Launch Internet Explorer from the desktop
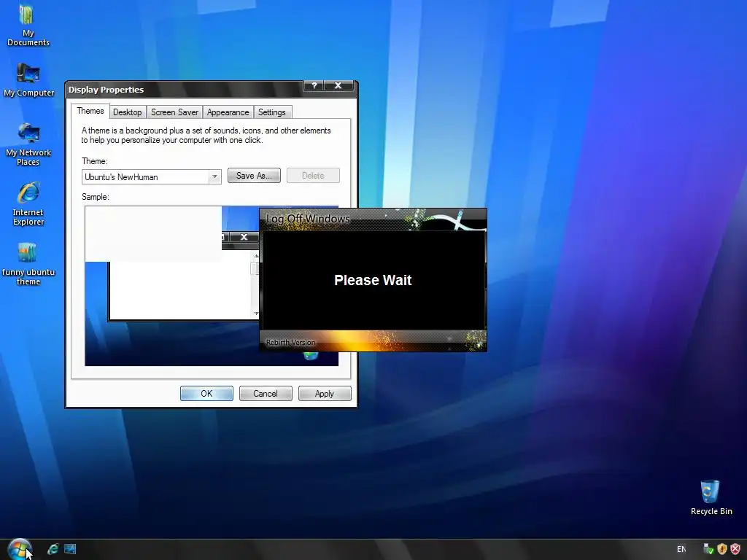 [28, 204]
